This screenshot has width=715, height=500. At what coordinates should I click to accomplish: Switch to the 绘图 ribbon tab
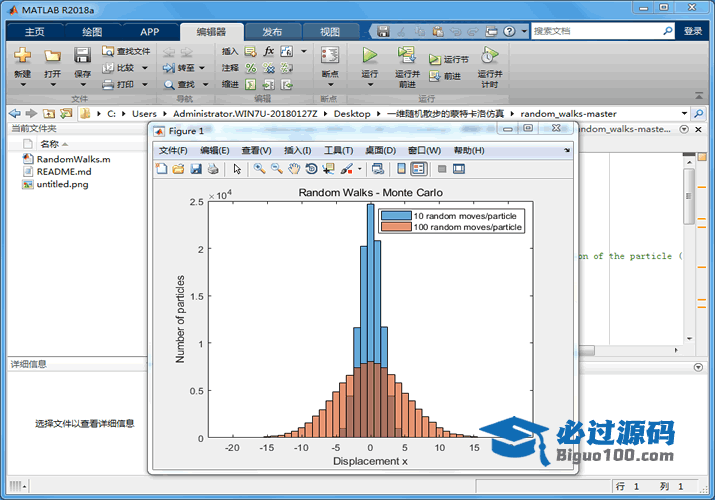tap(92, 31)
